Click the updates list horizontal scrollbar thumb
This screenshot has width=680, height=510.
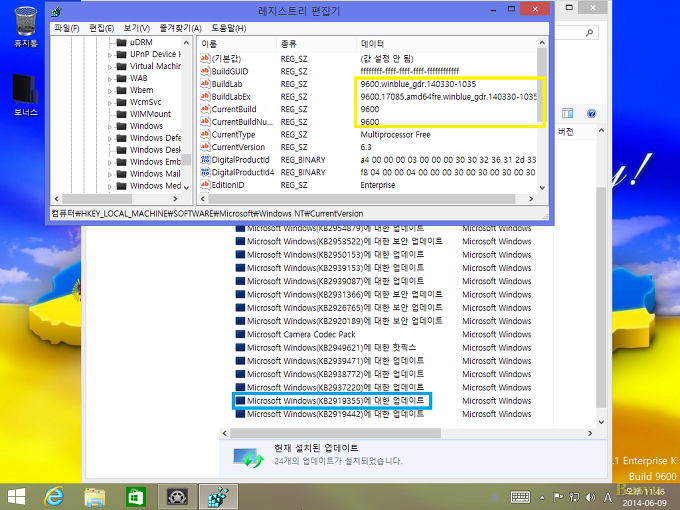336,433
